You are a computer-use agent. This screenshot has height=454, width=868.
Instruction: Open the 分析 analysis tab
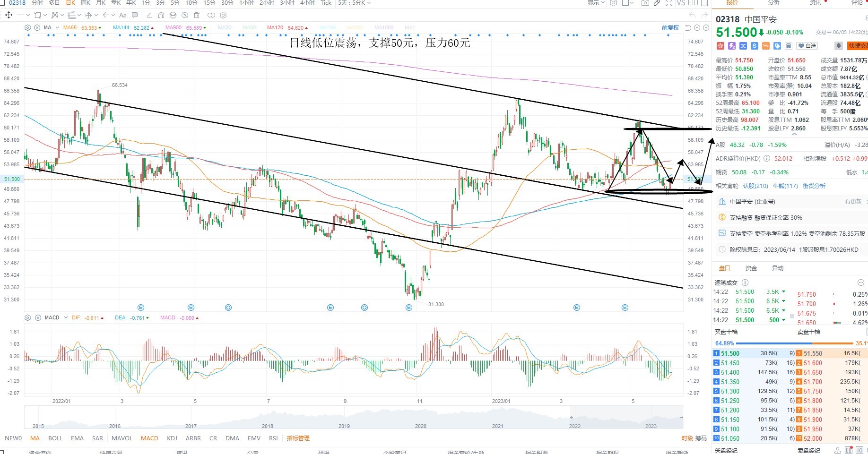point(774,3)
